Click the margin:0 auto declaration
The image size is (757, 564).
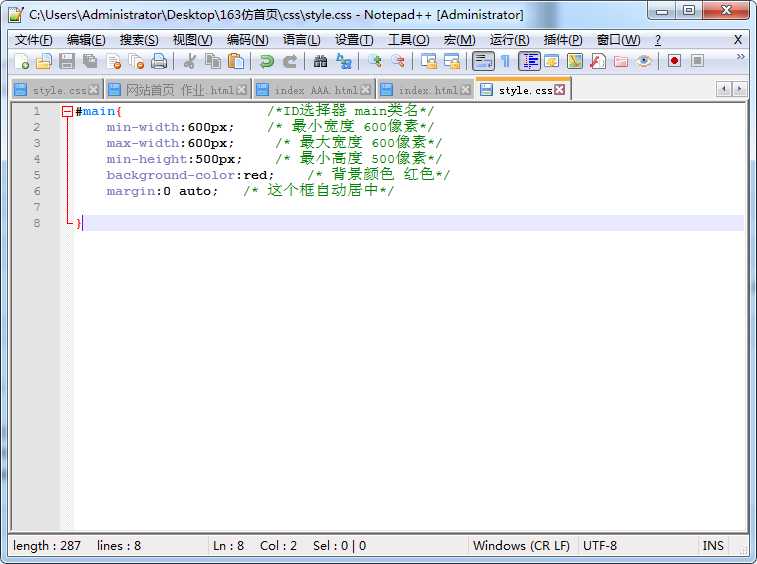pyautogui.click(x=163, y=191)
